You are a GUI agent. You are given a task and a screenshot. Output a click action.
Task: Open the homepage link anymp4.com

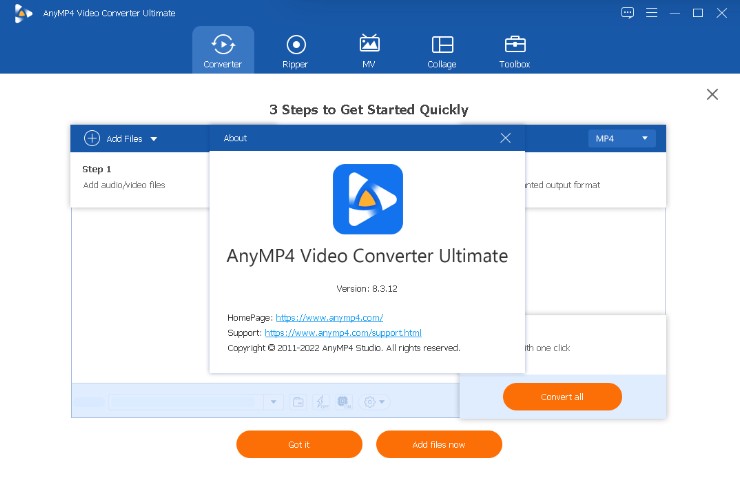pos(329,318)
